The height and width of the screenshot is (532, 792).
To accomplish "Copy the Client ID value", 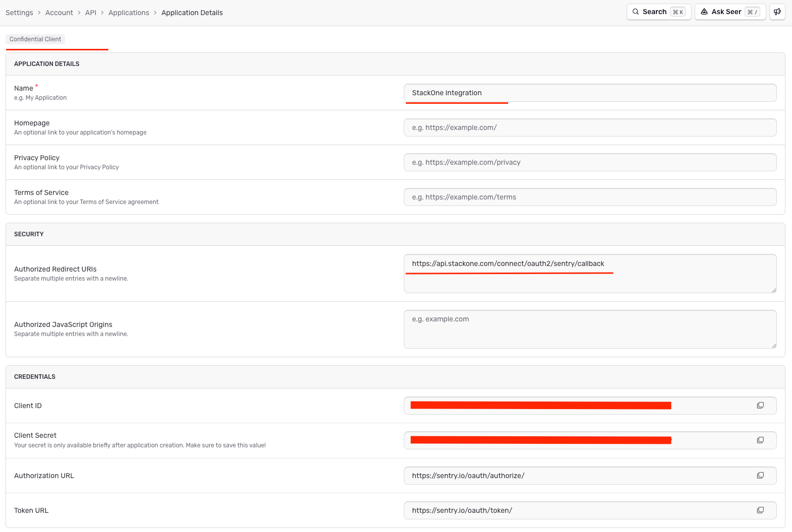I will click(760, 406).
